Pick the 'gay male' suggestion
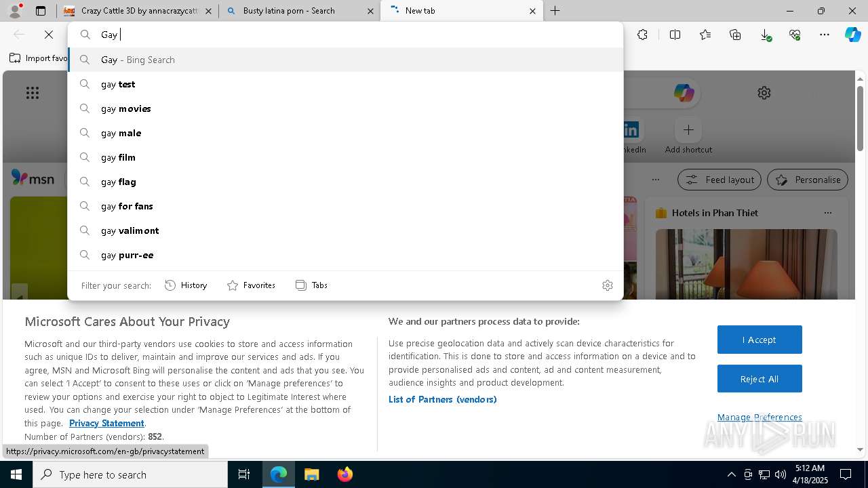 tap(345, 133)
